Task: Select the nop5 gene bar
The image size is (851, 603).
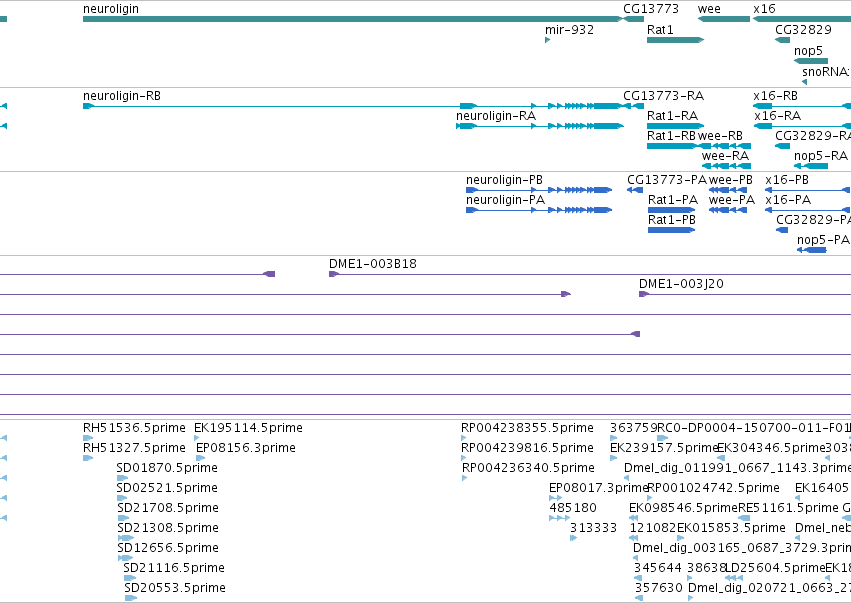Action: pyautogui.click(x=811, y=61)
